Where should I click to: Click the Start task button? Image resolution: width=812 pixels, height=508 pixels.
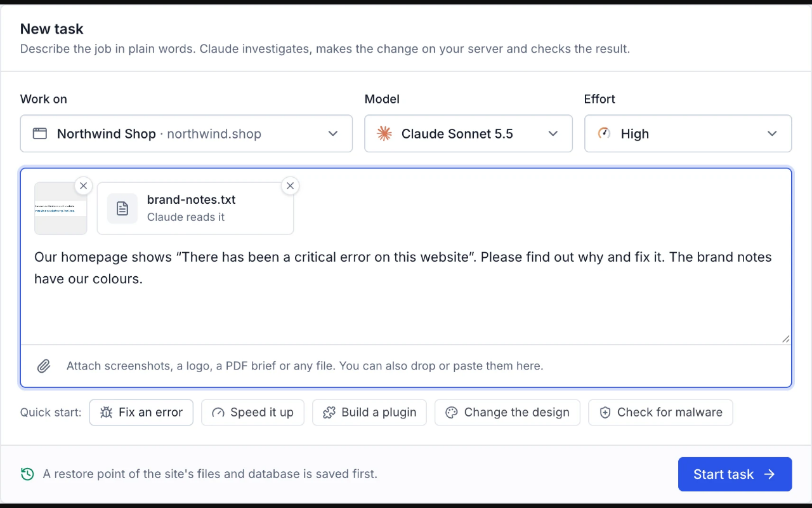[x=735, y=474]
